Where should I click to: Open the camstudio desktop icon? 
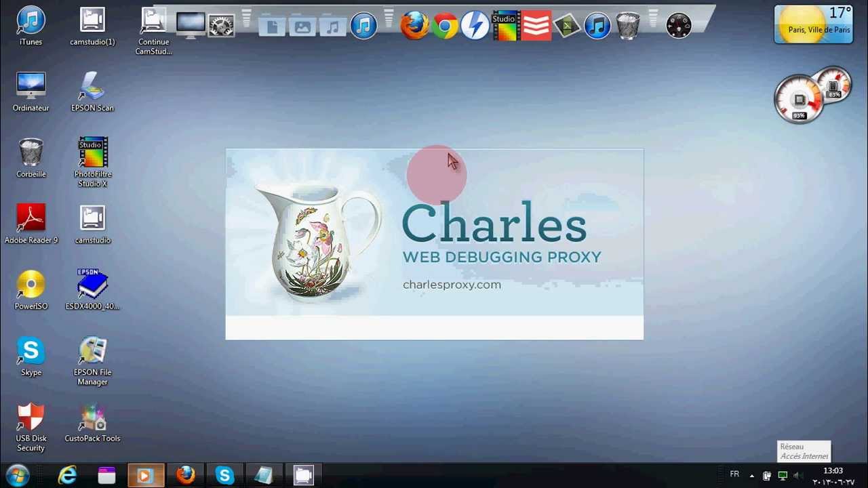point(92,224)
